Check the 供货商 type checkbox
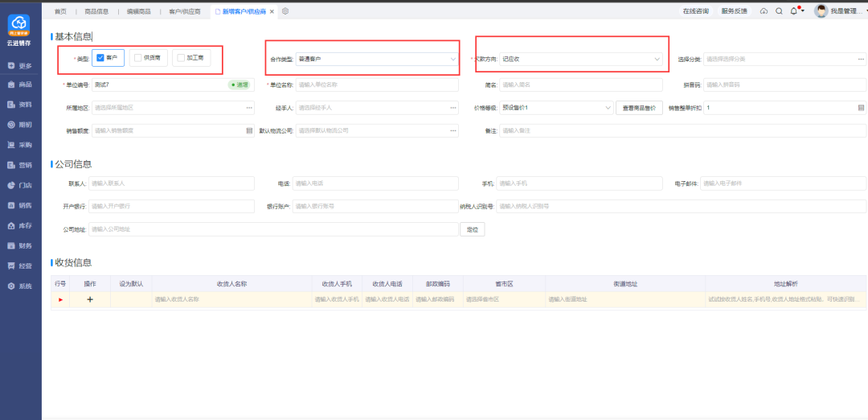The image size is (868, 420). pyautogui.click(x=138, y=58)
